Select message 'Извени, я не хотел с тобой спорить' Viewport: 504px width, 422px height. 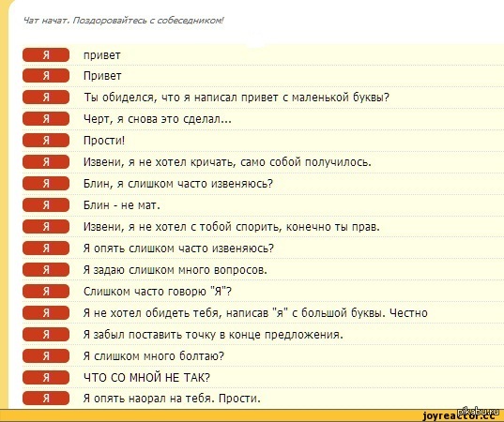[232, 227]
